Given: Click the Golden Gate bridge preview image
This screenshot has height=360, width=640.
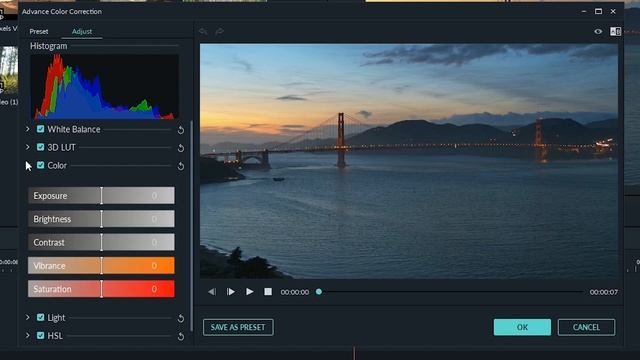Looking at the screenshot, I should [409, 161].
